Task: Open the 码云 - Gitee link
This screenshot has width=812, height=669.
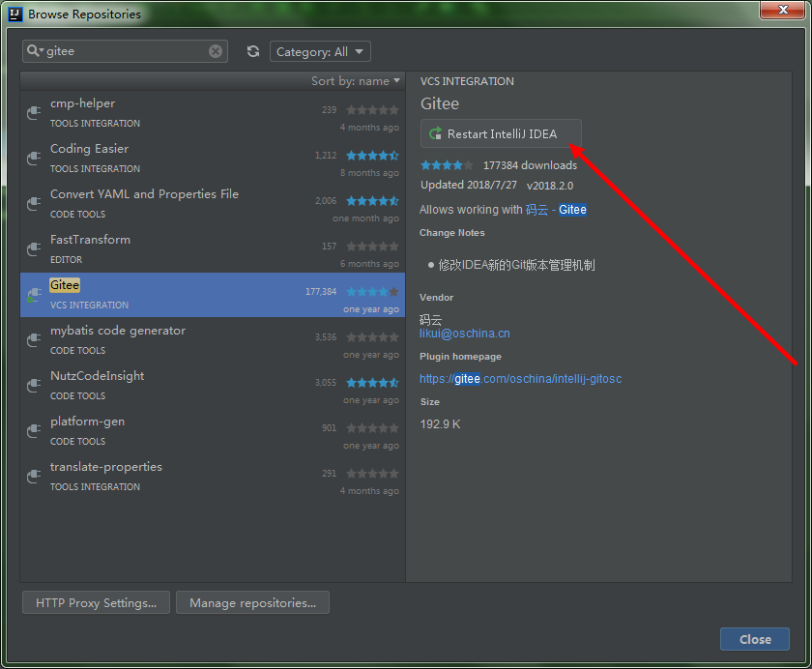Action: point(556,210)
